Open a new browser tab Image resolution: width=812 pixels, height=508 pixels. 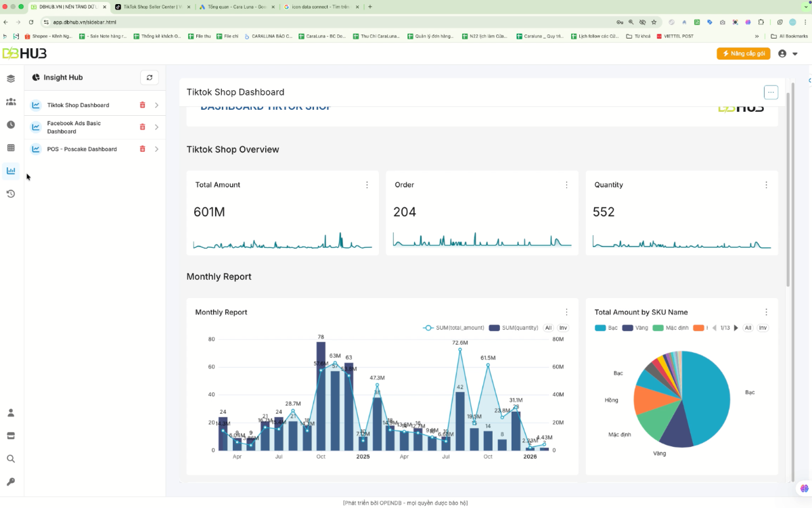(370, 6)
